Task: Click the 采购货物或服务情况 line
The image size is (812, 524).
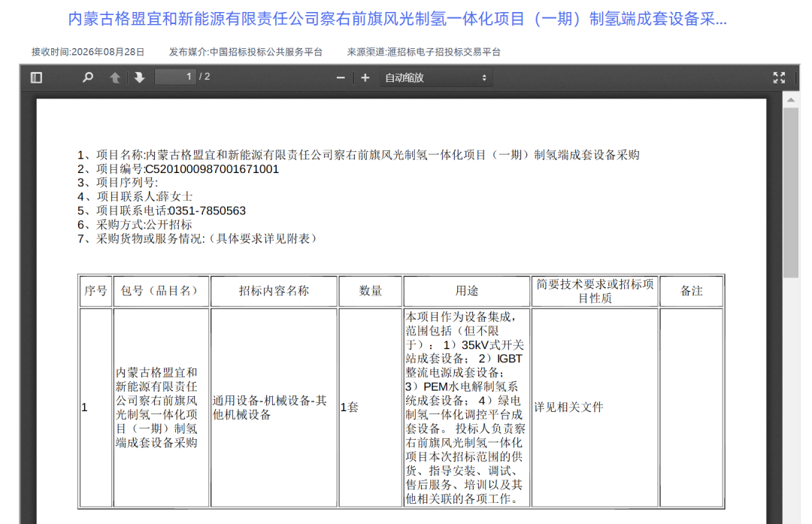Action: coord(197,239)
